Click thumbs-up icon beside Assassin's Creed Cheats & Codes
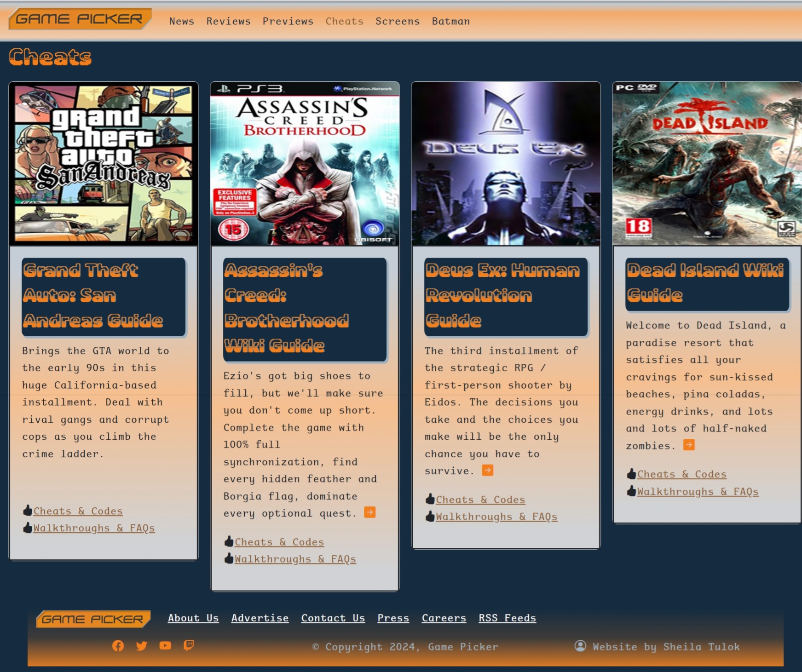Screen dimensions: 802x672 click(229, 541)
